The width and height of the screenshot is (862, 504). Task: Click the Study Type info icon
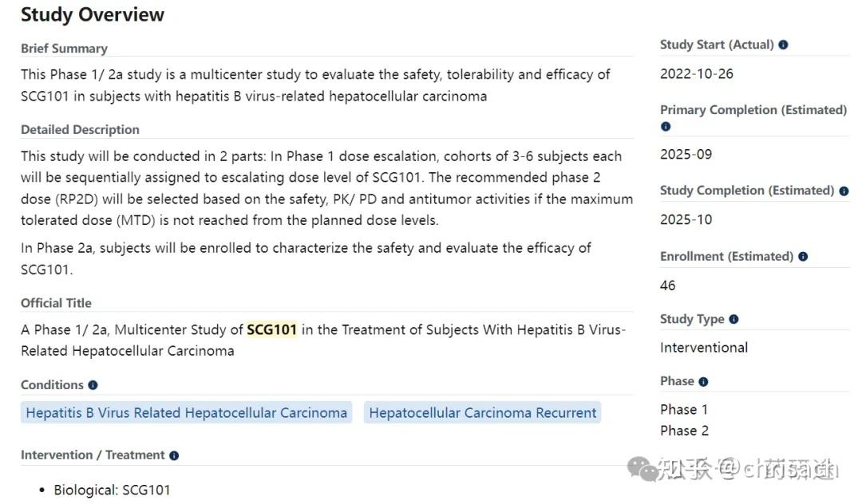733,319
